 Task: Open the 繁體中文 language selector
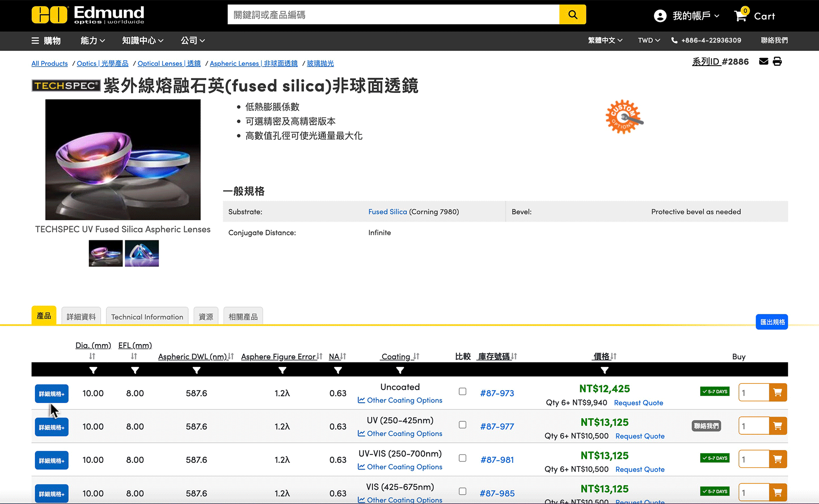(605, 40)
